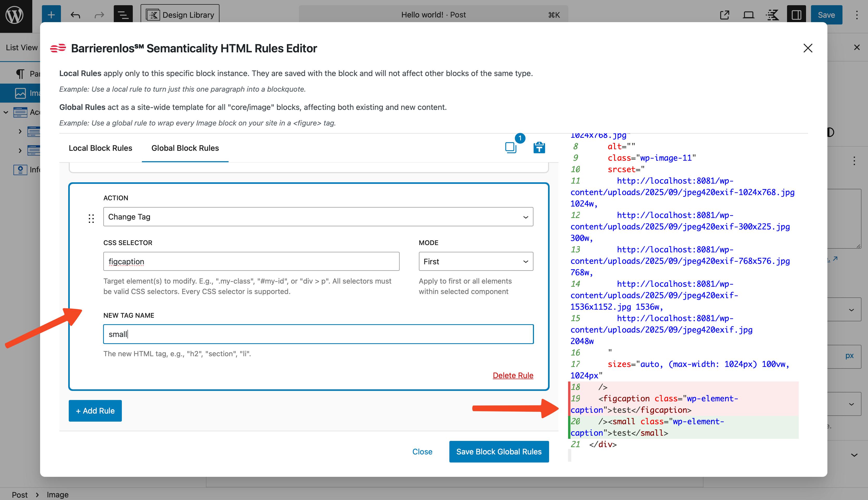
Task: Open the view post external link icon
Action: (x=725, y=15)
